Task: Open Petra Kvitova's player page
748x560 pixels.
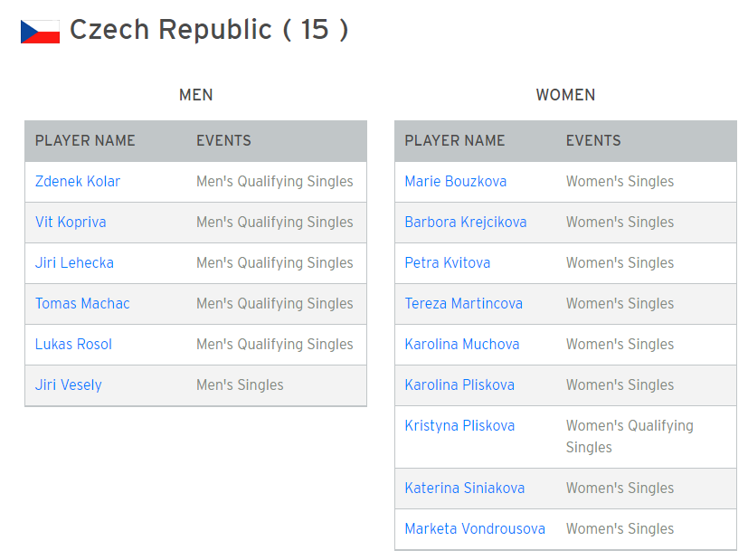Action: coord(448,263)
